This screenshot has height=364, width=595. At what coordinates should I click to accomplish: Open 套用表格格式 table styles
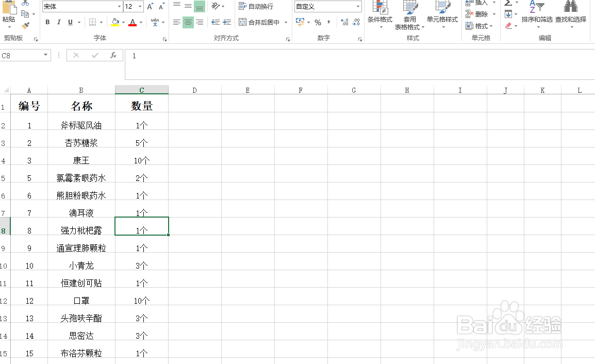point(409,15)
